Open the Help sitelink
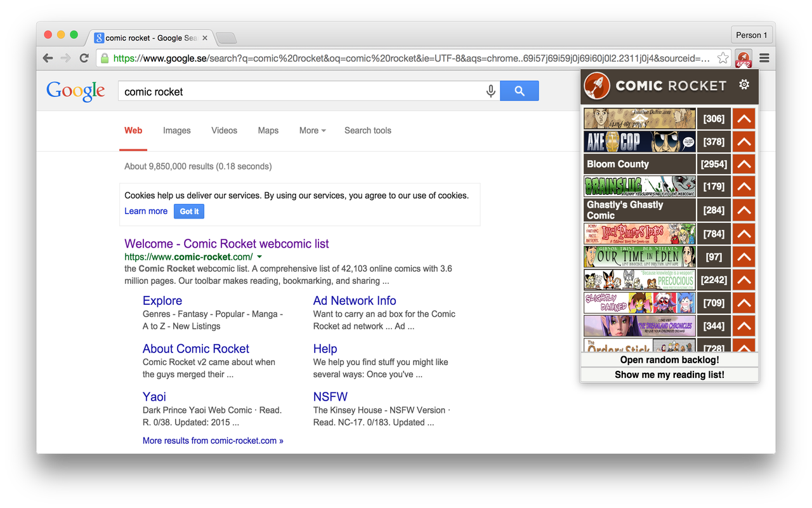Image resolution: width=812 pixels, height=508 pixels. click(325, 349)
